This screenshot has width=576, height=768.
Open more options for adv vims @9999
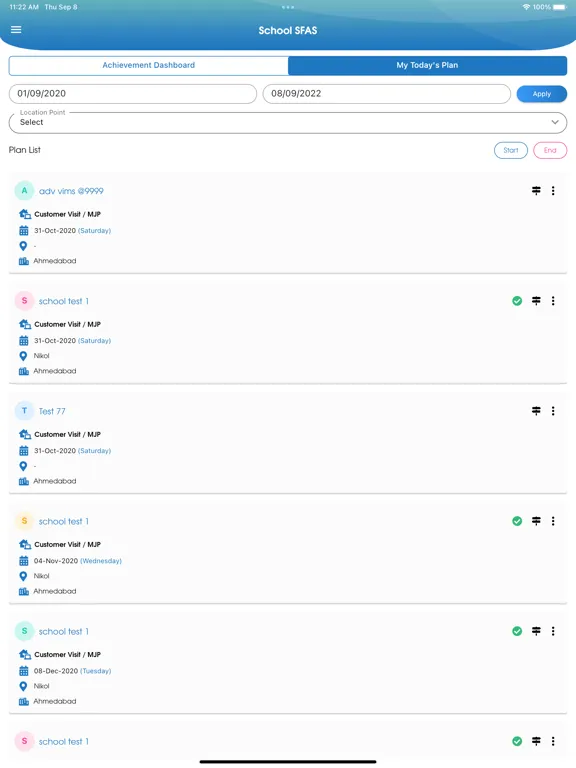click(553, 191)
